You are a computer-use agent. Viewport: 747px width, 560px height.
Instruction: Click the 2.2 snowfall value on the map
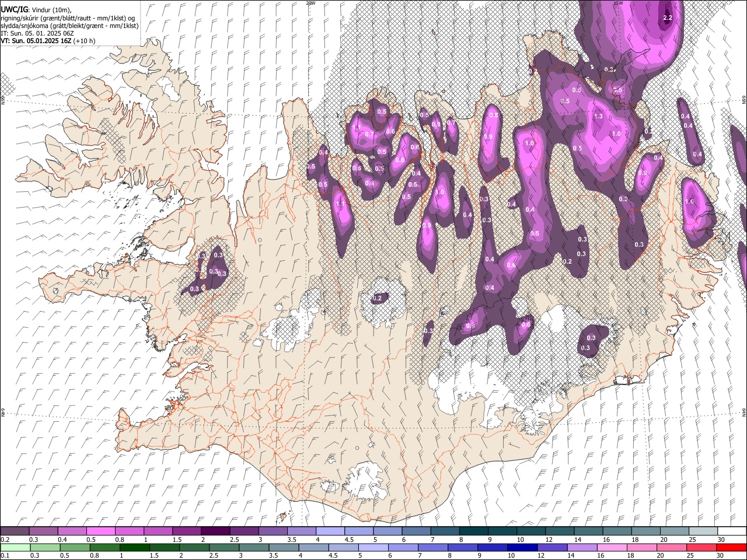668,18
